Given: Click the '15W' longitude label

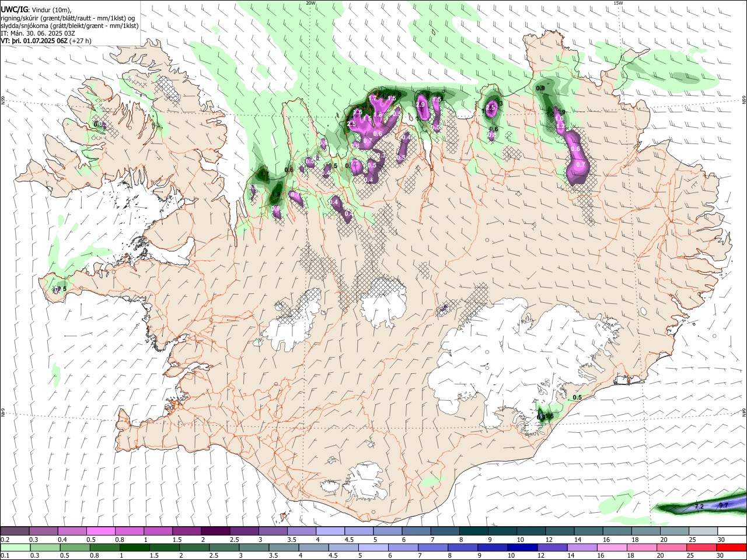Looking at the screenshot, I should [618, 3].
